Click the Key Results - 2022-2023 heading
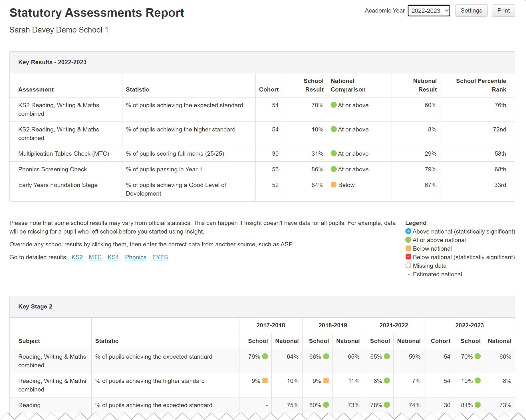 coord(52,62)
